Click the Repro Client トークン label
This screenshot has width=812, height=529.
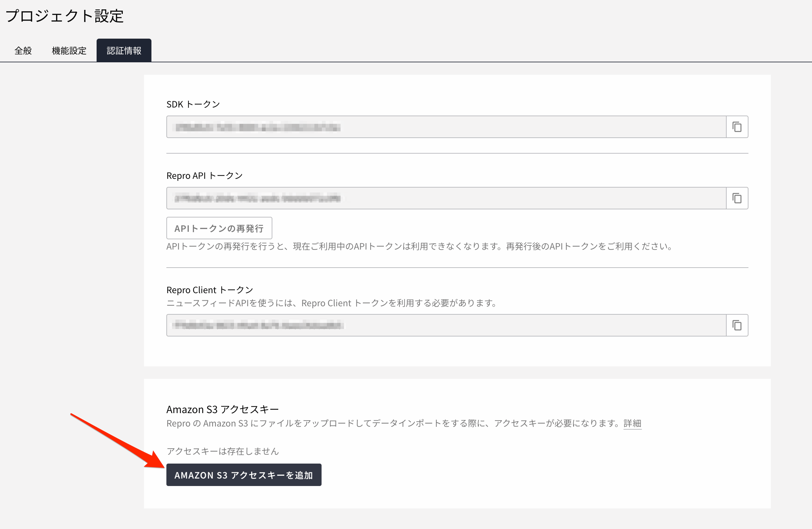pyautogui.click(x=210, y=290)
